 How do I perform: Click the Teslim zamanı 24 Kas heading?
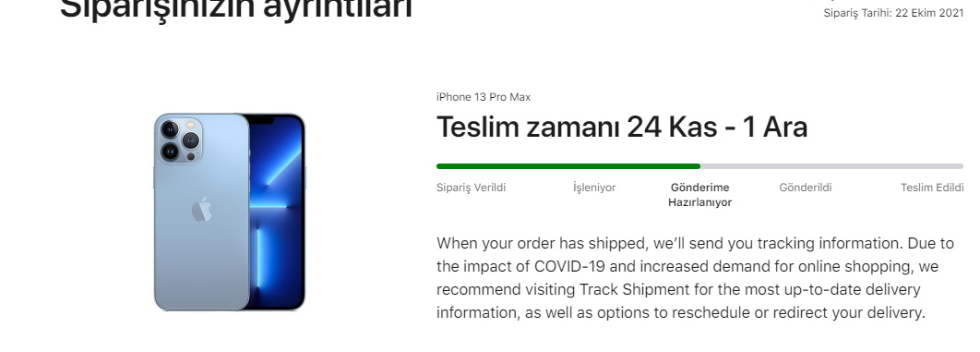click(622, 127)
